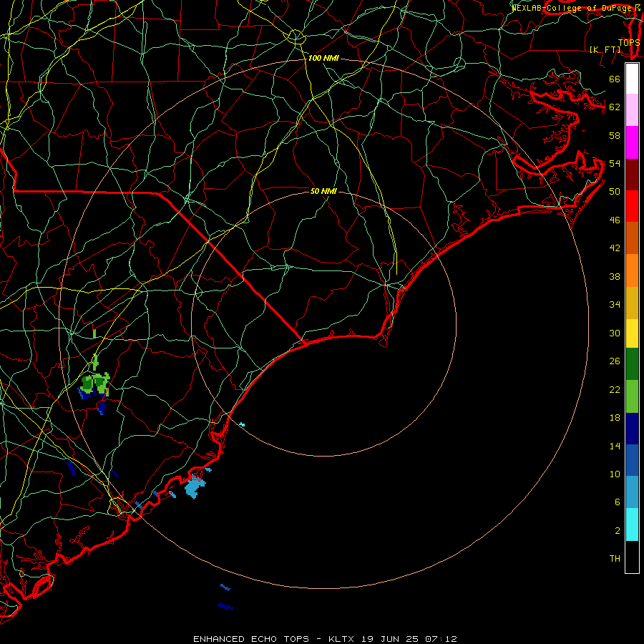Viewport: 644px width, 644px height.
Task: Click the black TH legend swatch
Action: click(632, 557)
